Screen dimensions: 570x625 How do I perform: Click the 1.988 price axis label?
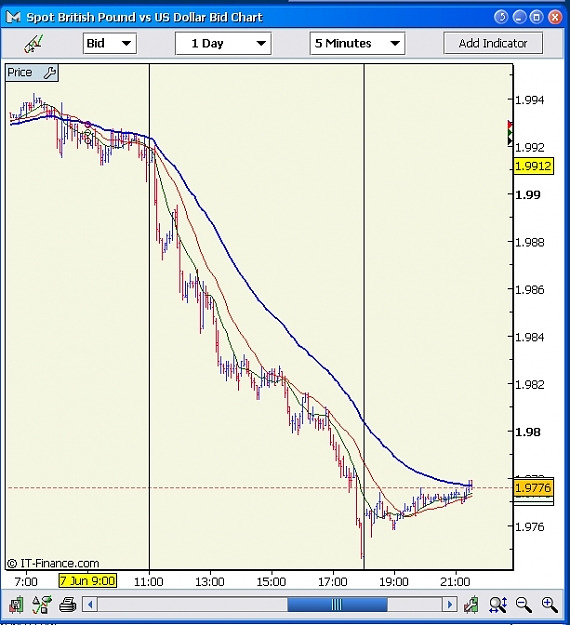tap(529, 242)
